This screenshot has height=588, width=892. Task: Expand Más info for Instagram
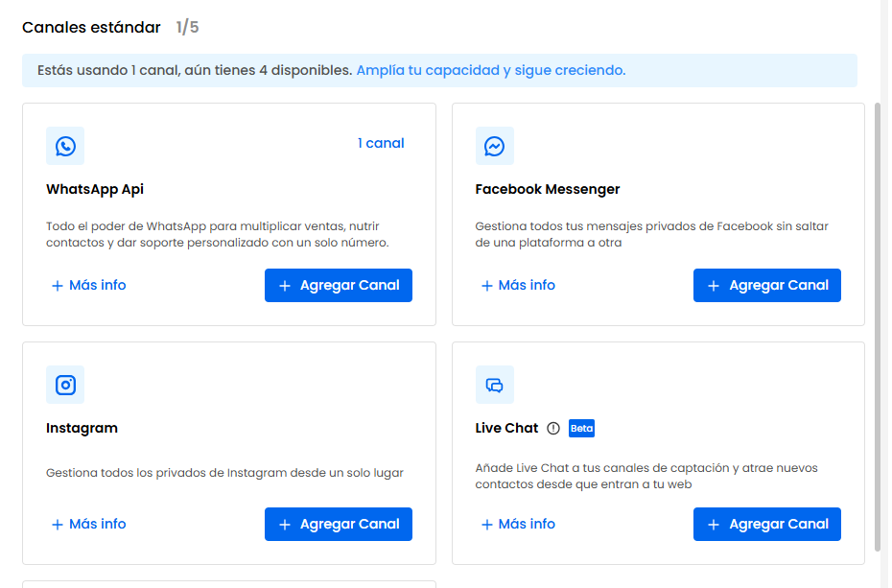[x=88, y=525]
